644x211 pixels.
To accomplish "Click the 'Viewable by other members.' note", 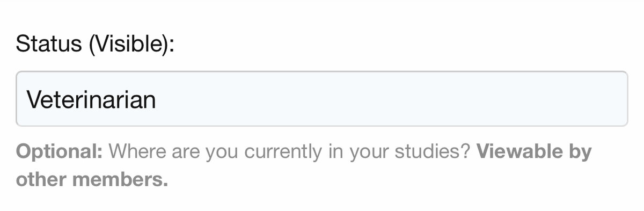I will 304,166.
